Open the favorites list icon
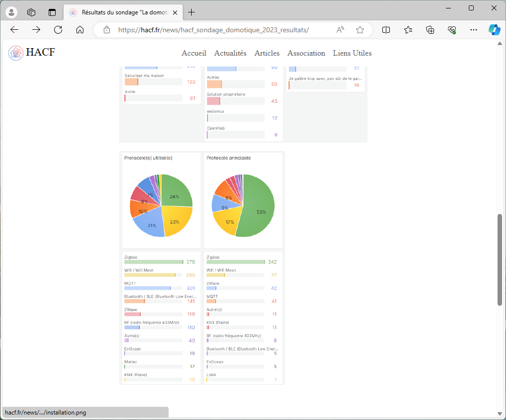Image resolution: width=506 pixels, height=420 pixels. pyautogui.click(x=408, y=30)
